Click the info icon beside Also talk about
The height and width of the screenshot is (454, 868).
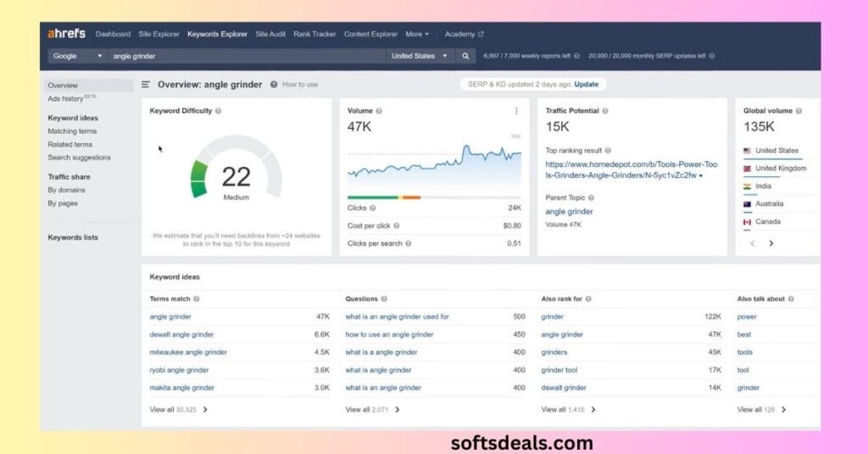(x=791, y=299)
